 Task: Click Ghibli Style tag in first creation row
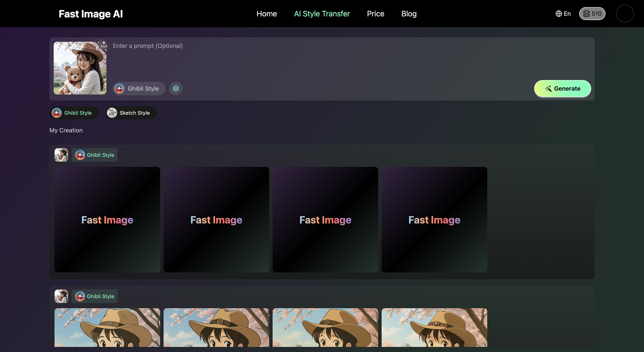point(95,155)
